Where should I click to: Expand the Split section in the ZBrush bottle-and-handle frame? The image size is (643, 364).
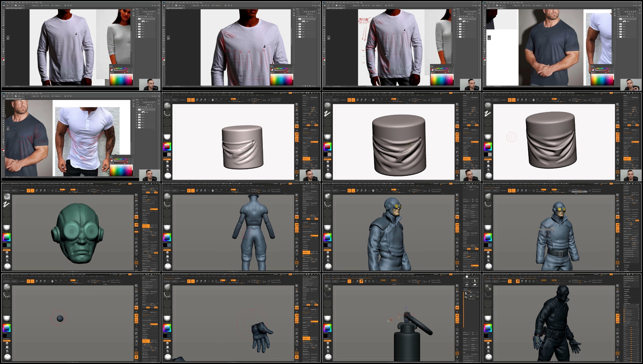465,352
